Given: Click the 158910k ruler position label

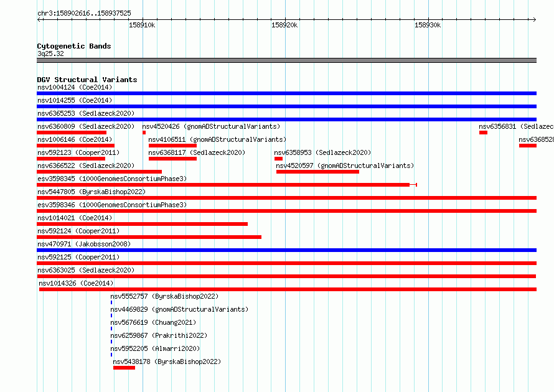Looking at the screenshot, I should click(x=142, y=25).
